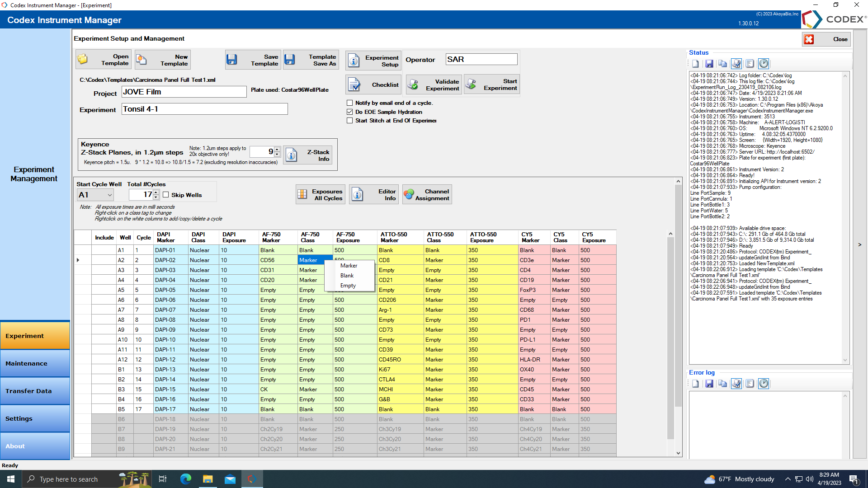Open Start Cycle Well dropdown

coord(109,195)
